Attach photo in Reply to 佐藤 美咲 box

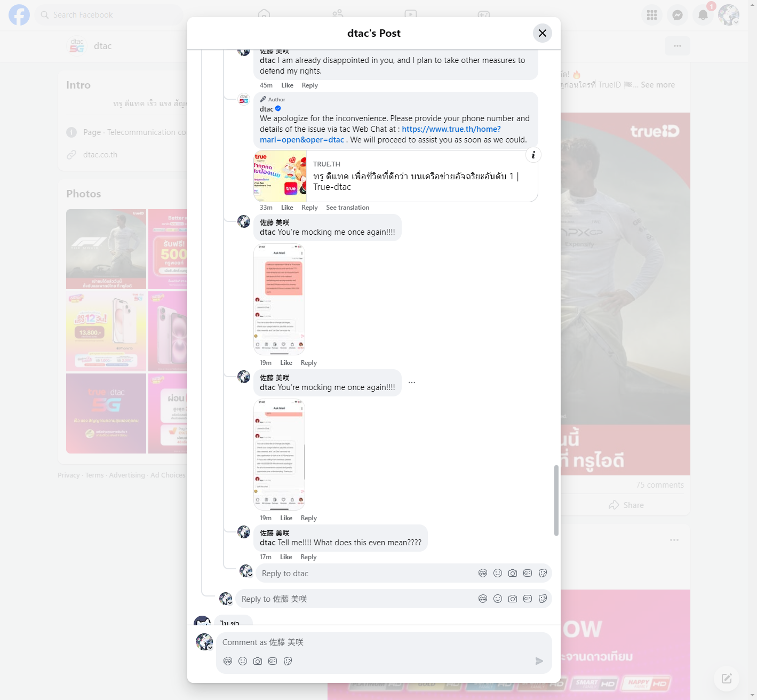tap(513, 599)
